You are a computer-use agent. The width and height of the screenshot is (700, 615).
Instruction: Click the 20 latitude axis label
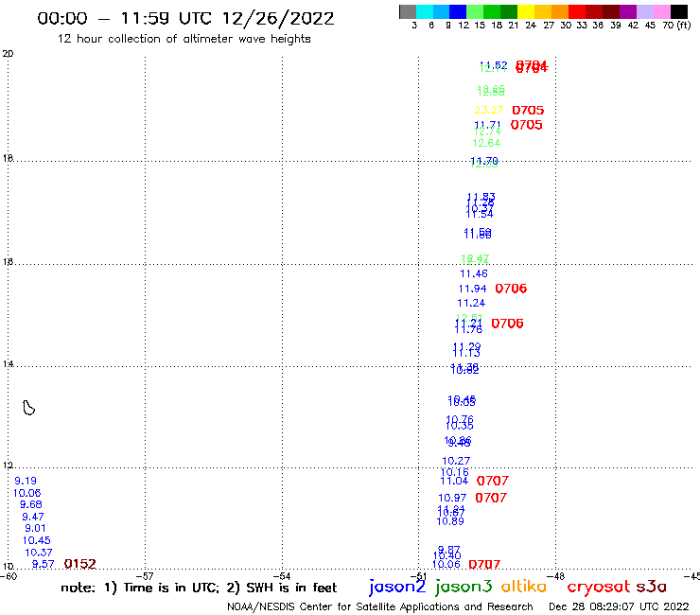8,54
